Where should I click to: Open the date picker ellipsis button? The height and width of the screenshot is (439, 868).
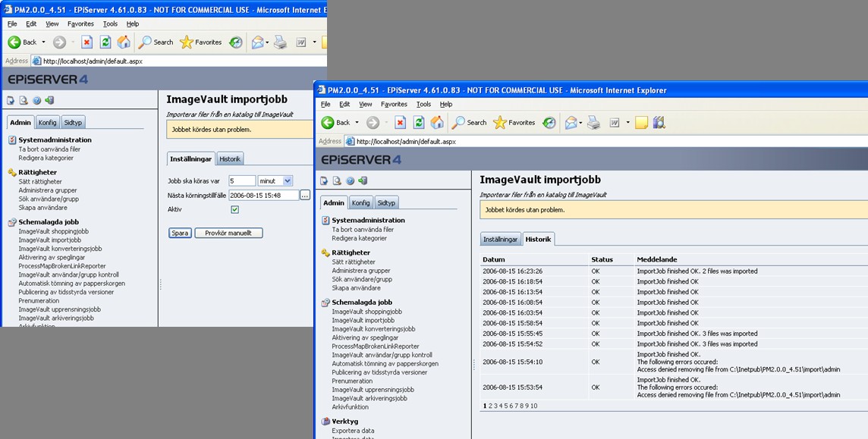point(305,195)
